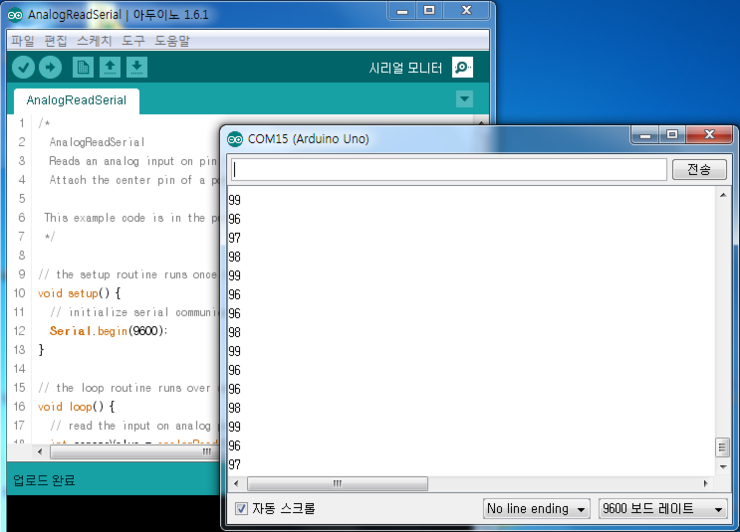Close the COM15 serial monitor window
The height and width of the screenshot is (532, 740).
coord(709,135)
